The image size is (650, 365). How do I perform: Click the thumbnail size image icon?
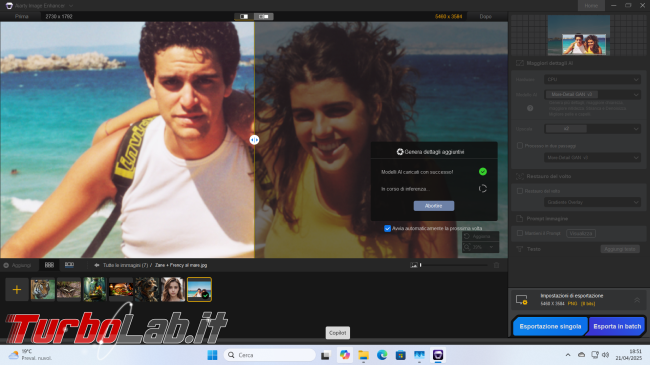[414, 265]
